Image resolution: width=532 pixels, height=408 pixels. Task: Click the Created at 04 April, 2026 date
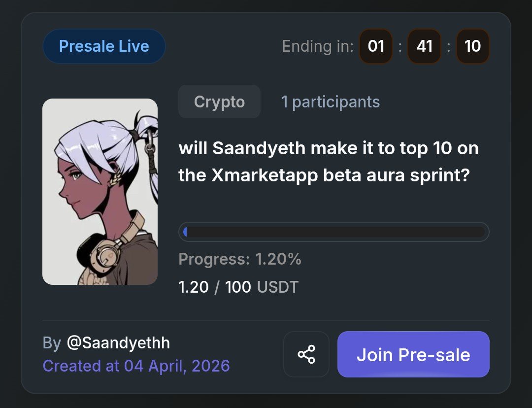[x=136, y=366]
